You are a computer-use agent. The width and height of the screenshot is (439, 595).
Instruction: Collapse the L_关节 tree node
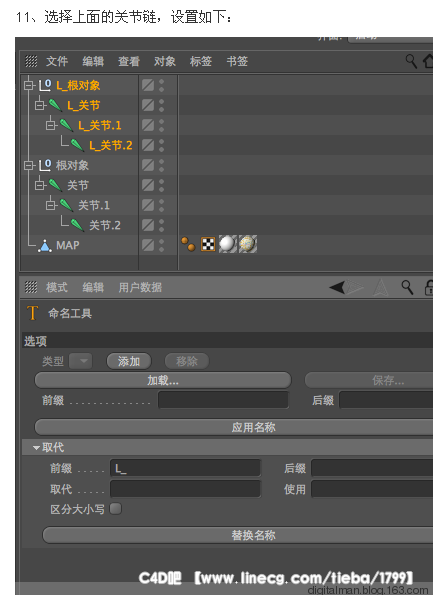39,105
